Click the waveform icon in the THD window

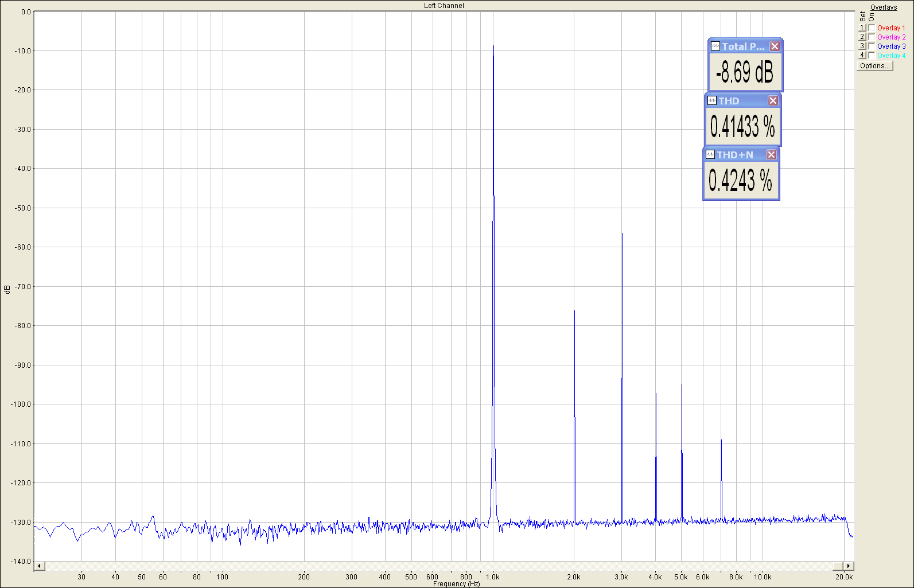pyautogui.click(x=712, y=101)
